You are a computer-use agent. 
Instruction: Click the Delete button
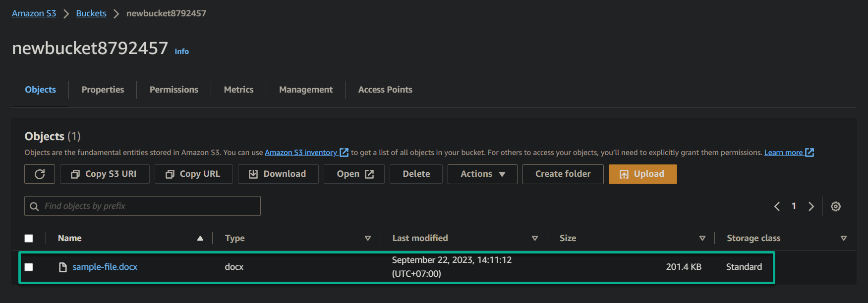[x=416, y=174]
